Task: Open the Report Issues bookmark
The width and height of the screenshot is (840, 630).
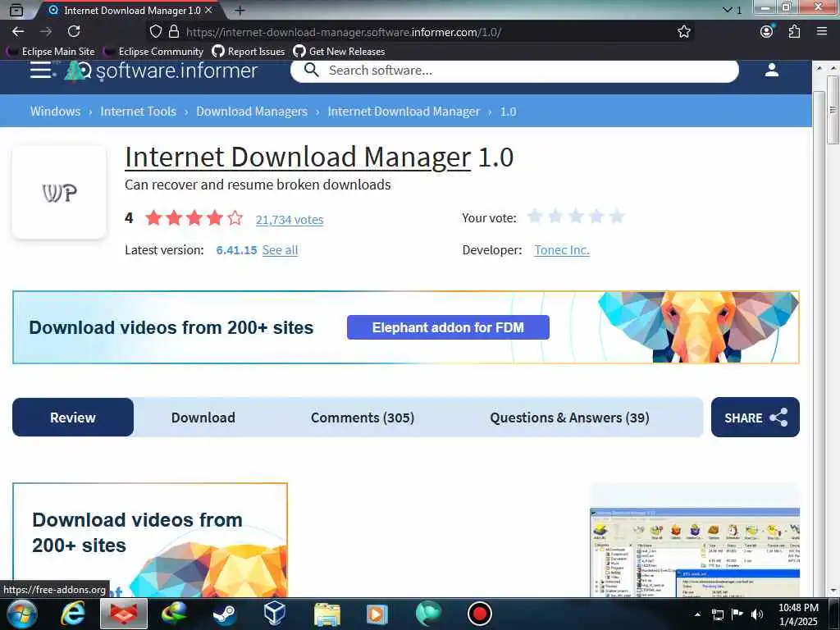Action: (249, 52)
